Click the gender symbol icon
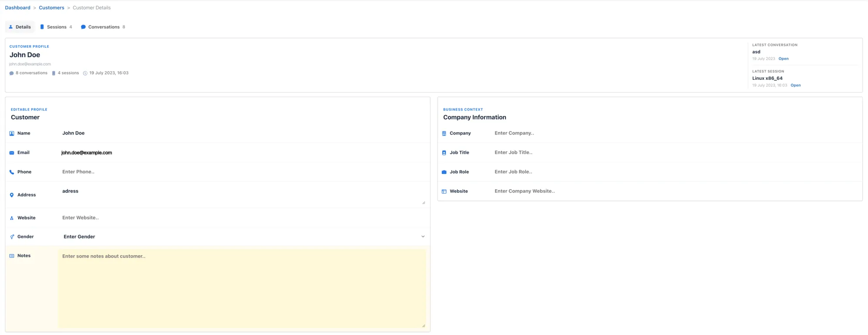Image resolution: width=868 pixels, height=335 pixels. pyautogui.click(x=12, y=237)
